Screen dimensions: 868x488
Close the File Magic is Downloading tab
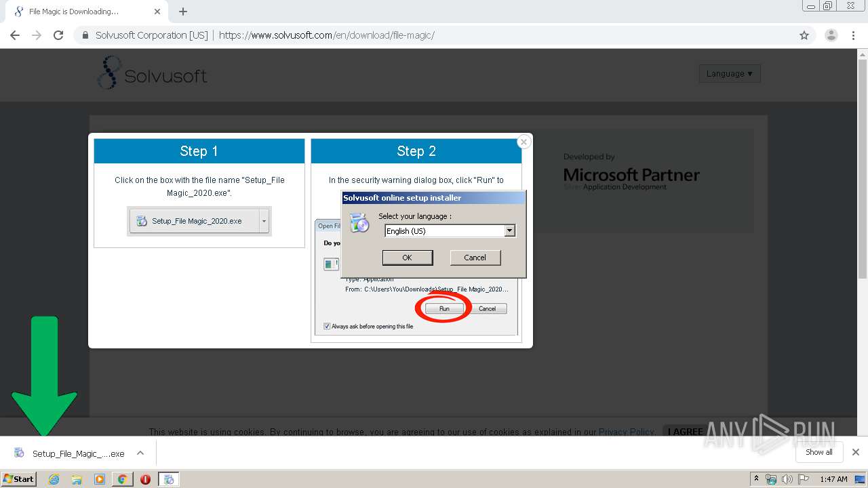(157, 12)
